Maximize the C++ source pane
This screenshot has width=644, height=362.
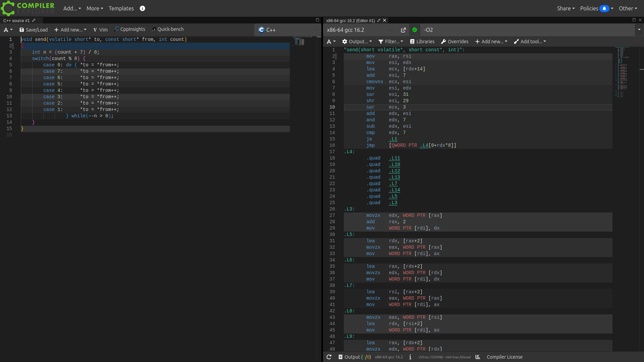[317, 20]
